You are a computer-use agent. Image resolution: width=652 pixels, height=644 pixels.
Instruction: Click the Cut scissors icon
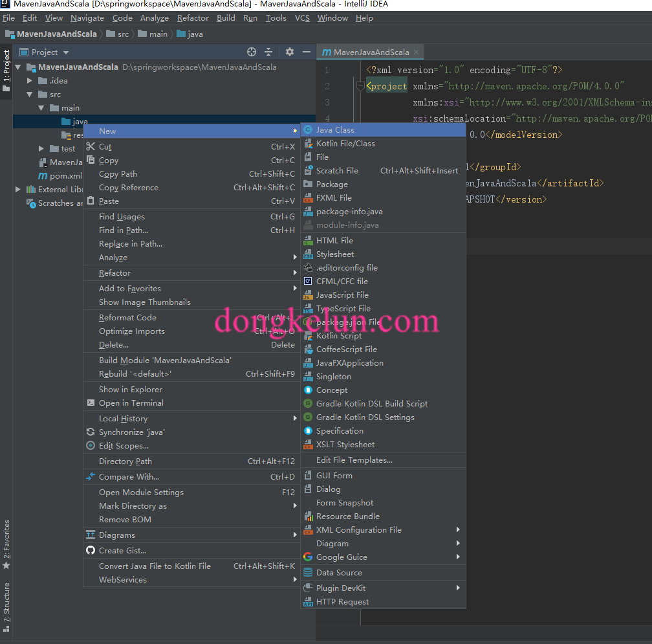tap(91, 146)
